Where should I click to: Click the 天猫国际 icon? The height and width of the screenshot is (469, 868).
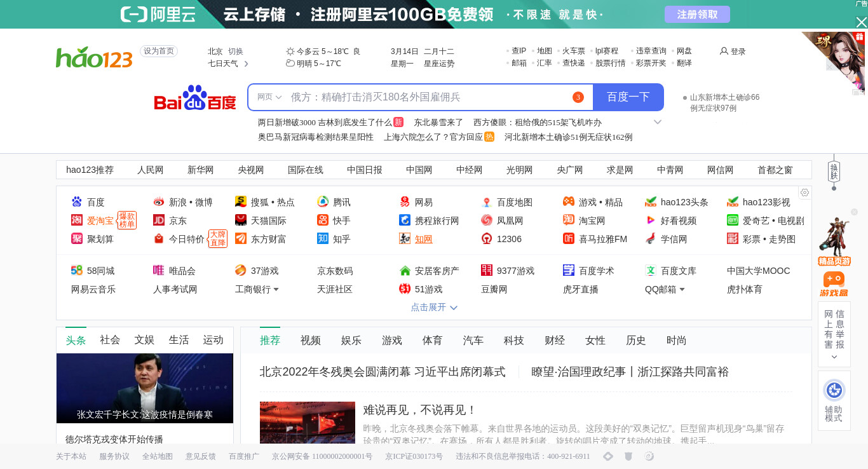(241, 221)
